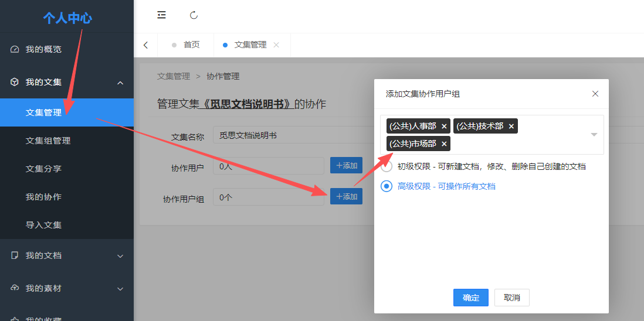Remove the (公共)人事部 tag
Image resolution: width=644 pixels, height=321 pixels.
pos(444,127)
